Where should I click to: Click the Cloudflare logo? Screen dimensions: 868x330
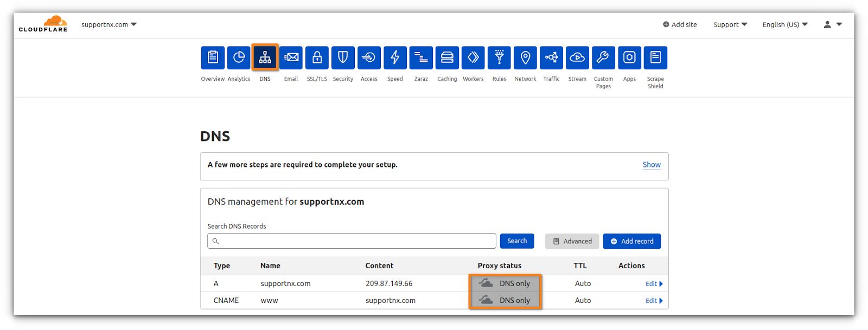pyautogui.click(x=43, y=24)
